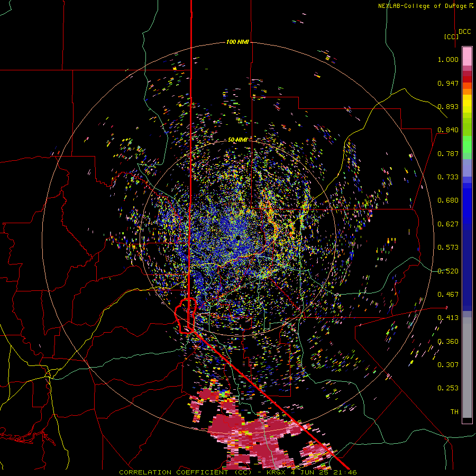476x476 pixels.
Task: Pick the lavender segment near 0.733
Action: point(467,168)
